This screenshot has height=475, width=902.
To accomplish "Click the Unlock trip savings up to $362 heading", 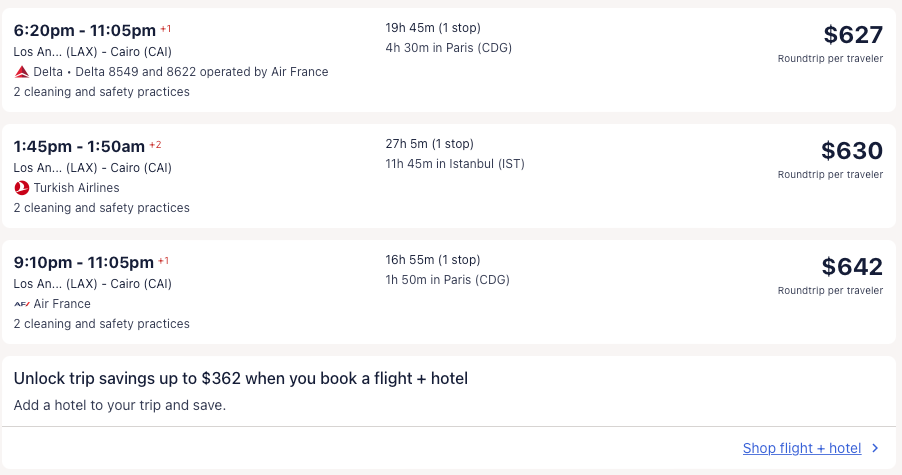I will [x=241, y=378].
